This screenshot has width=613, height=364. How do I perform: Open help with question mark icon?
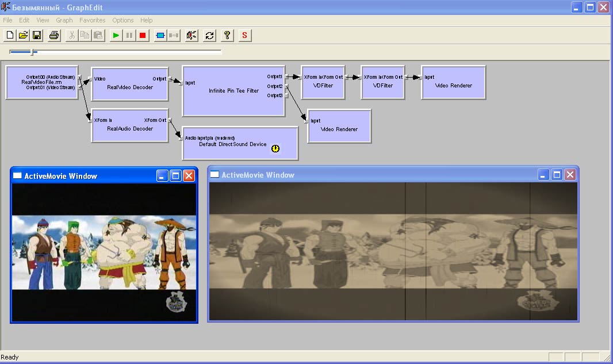227,36
